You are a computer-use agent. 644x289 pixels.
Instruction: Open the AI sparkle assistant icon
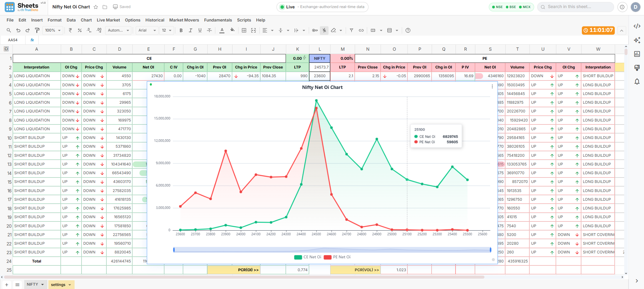click(637, 40)
